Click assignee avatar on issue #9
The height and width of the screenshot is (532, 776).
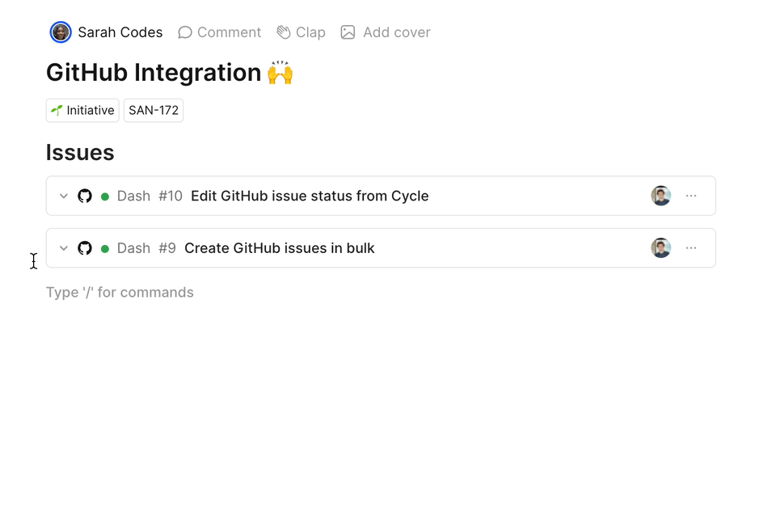point(661,248)
